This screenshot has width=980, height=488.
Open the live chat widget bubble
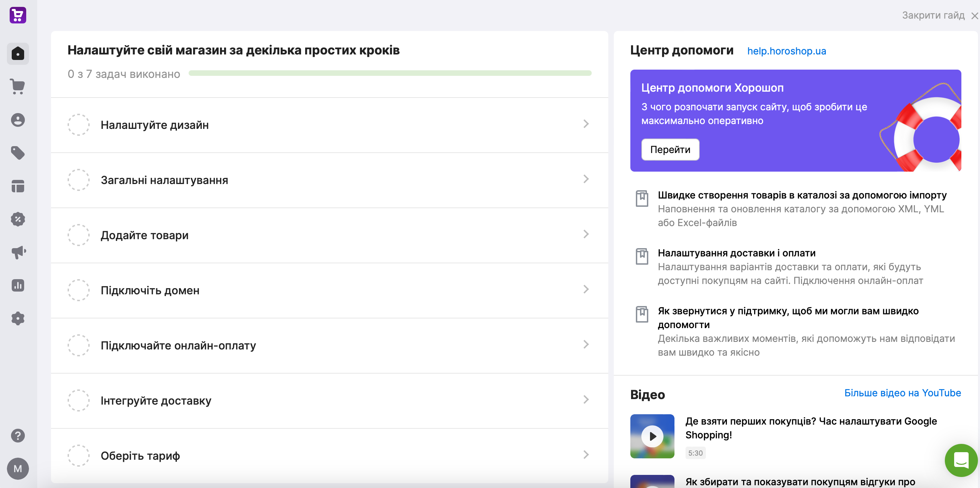[961, 461]
